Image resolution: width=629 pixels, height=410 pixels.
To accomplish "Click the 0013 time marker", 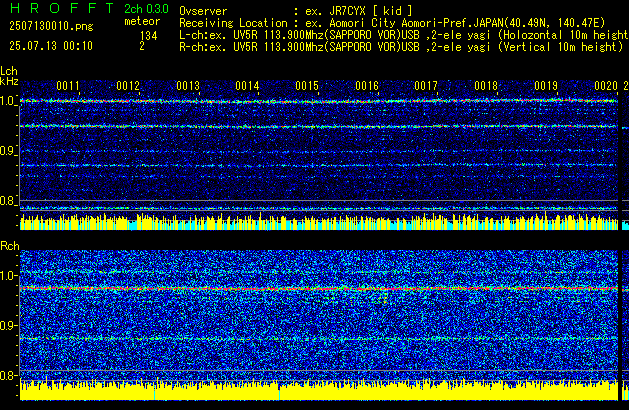I will tap(188, 86).
